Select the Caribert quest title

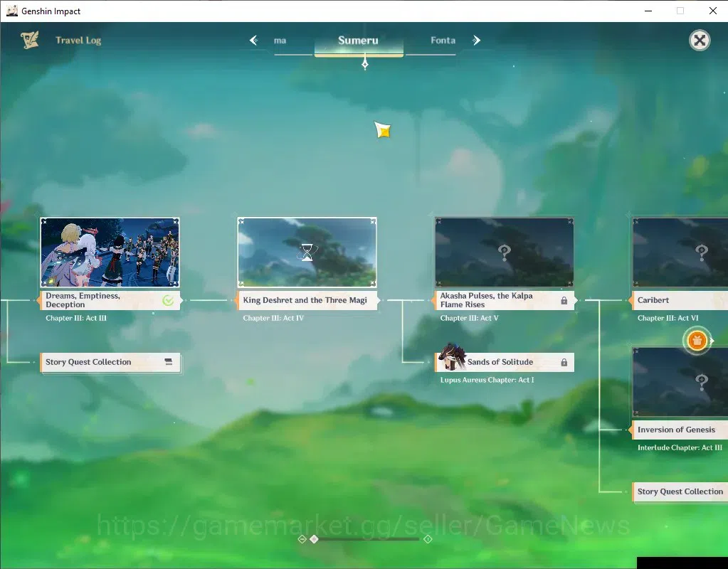click(x=653, y=300)
